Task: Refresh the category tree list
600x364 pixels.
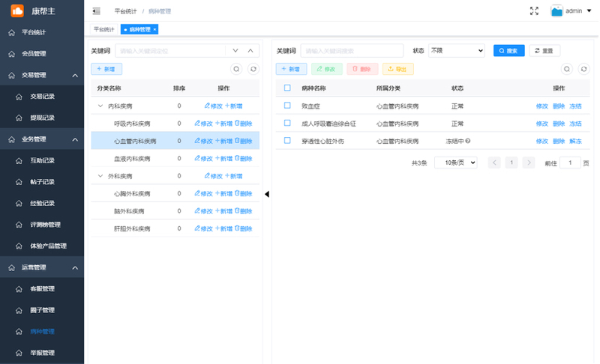Action: pyautogui.click(x=253, y=69)
